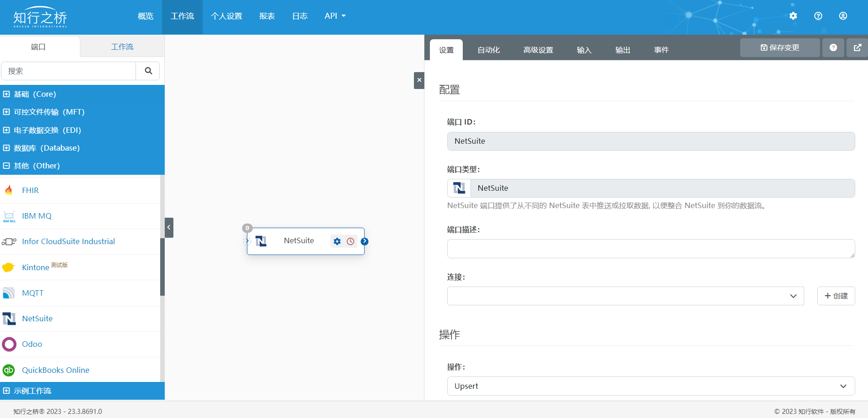Image resolution: width=868 pixels, height=418 pixels.
Task: Open config panel in new window icon
Action: tap(858, 47)
